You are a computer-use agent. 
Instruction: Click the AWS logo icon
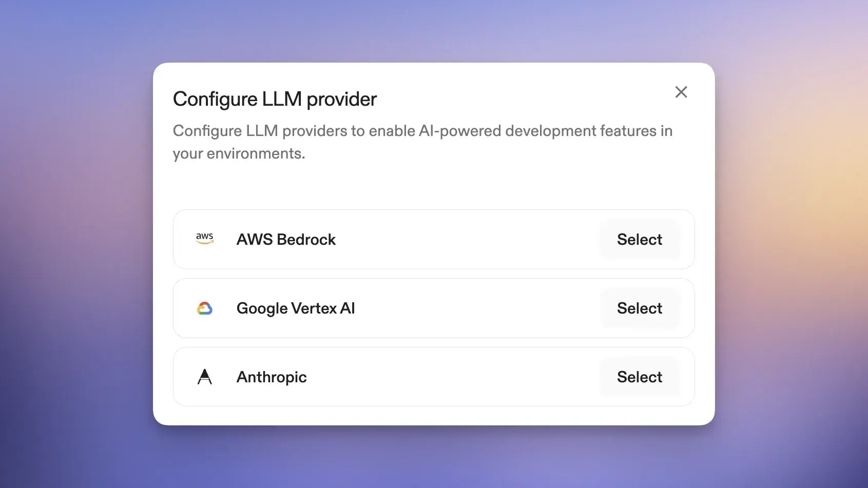click(205, 239)
